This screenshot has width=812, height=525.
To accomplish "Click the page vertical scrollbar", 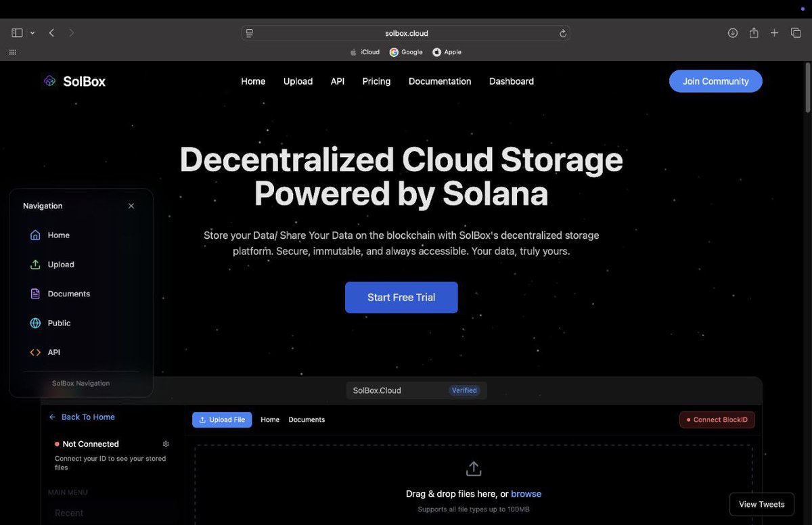I will 808,88.
